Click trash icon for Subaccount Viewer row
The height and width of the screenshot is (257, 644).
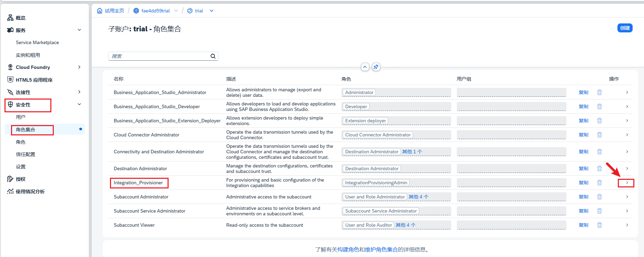point(600,225)
